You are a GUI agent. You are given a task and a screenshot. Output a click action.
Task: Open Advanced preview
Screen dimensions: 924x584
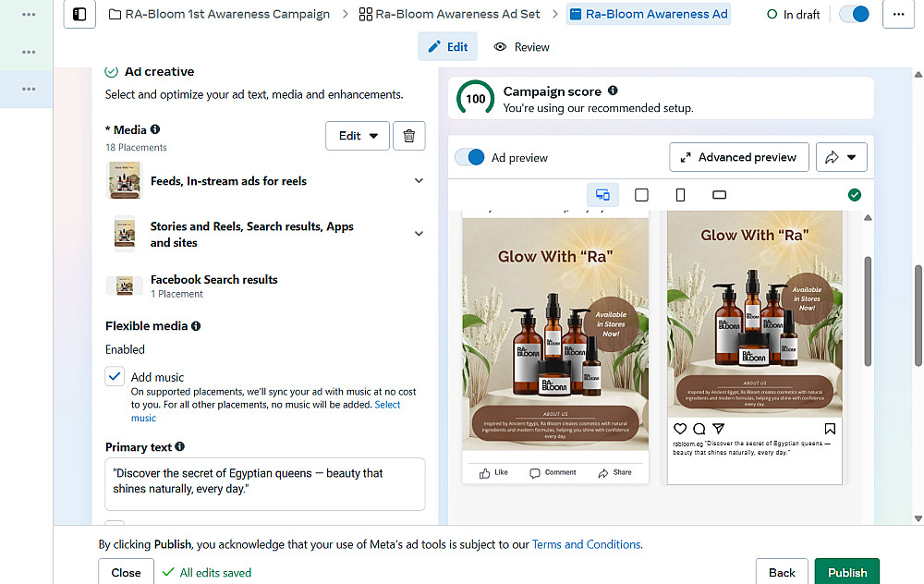pos(739,157)
